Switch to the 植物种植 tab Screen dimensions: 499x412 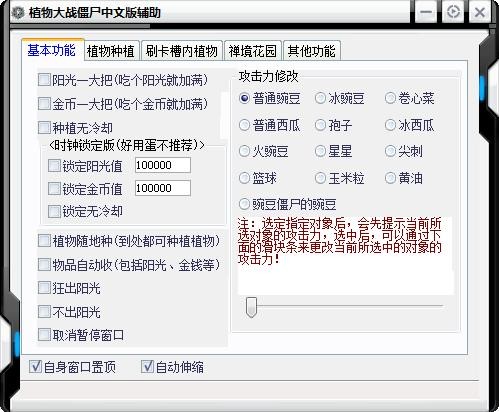pos(110,51)
